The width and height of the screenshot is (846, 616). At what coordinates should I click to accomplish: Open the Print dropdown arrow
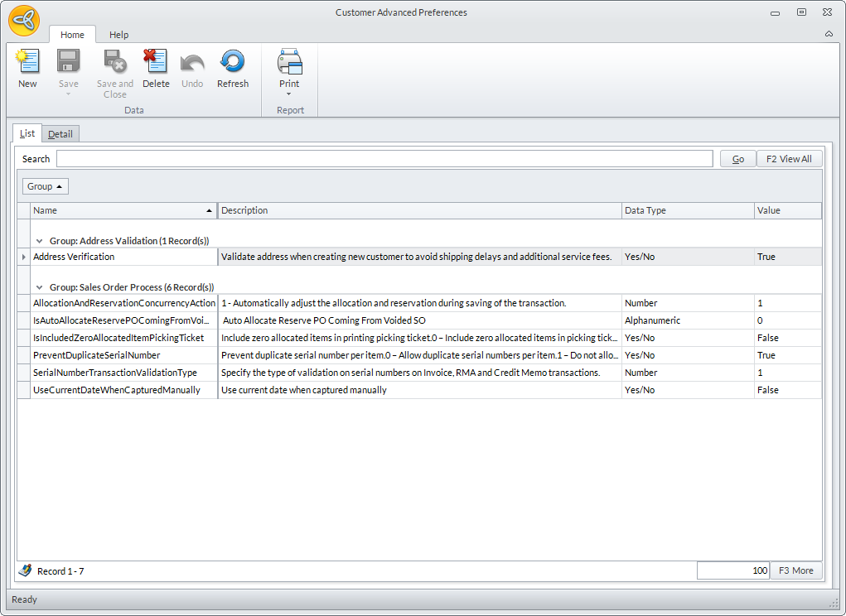pyautogui.click(x=289, y=94)
